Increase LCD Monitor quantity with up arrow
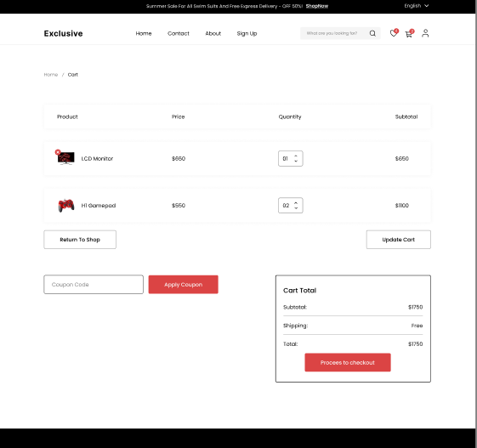Viewport: 477px width, 448px height. [x=296, y=156]
